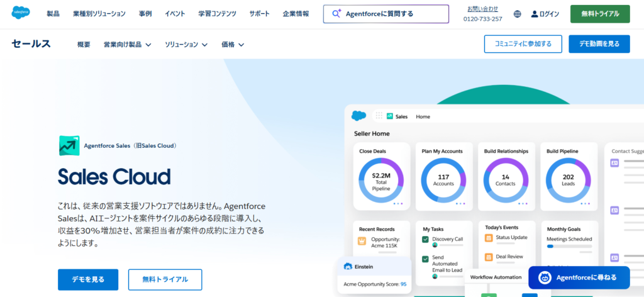The image size is (644, 297).
Task: Click the Agentforce robot icon in chat button
Action: [x=545, y=277]
